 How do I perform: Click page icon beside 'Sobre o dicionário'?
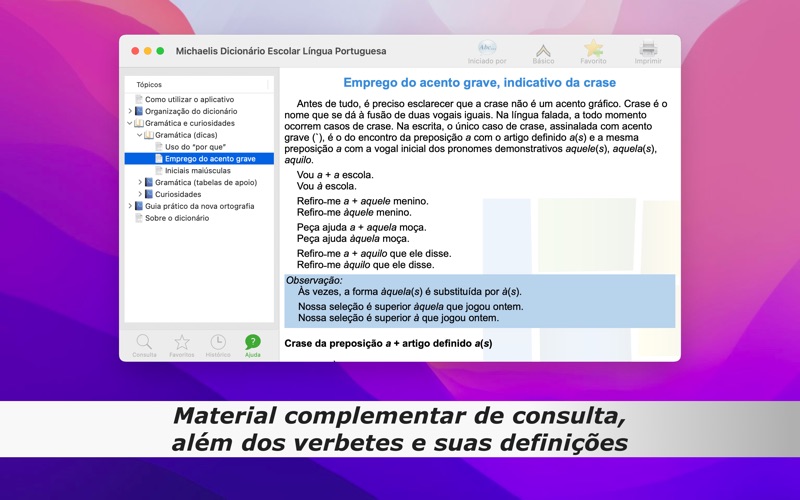tap(139, 218)
